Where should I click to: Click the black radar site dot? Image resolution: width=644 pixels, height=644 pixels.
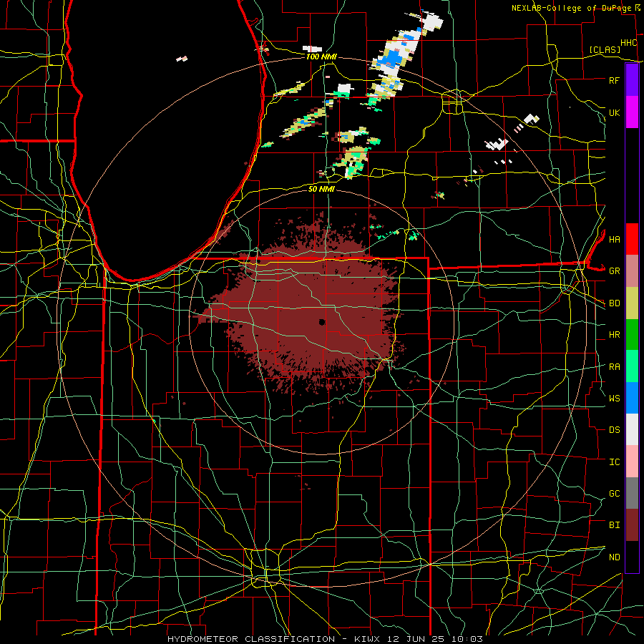[x=322, y=322]
